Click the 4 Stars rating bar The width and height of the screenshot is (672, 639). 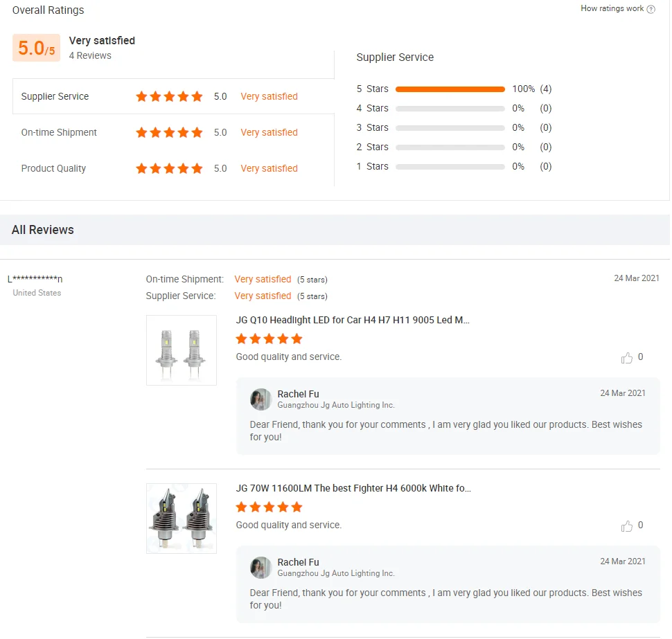coord(450,109)
